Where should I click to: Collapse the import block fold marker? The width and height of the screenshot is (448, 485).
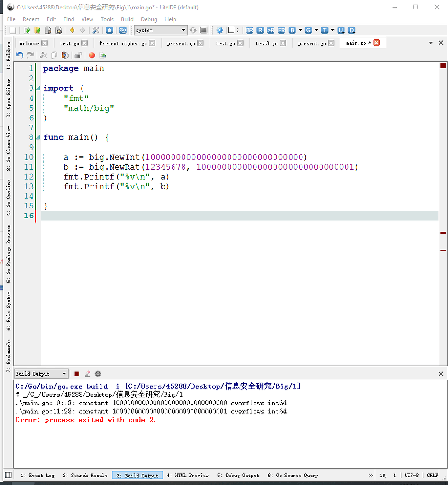38,89
